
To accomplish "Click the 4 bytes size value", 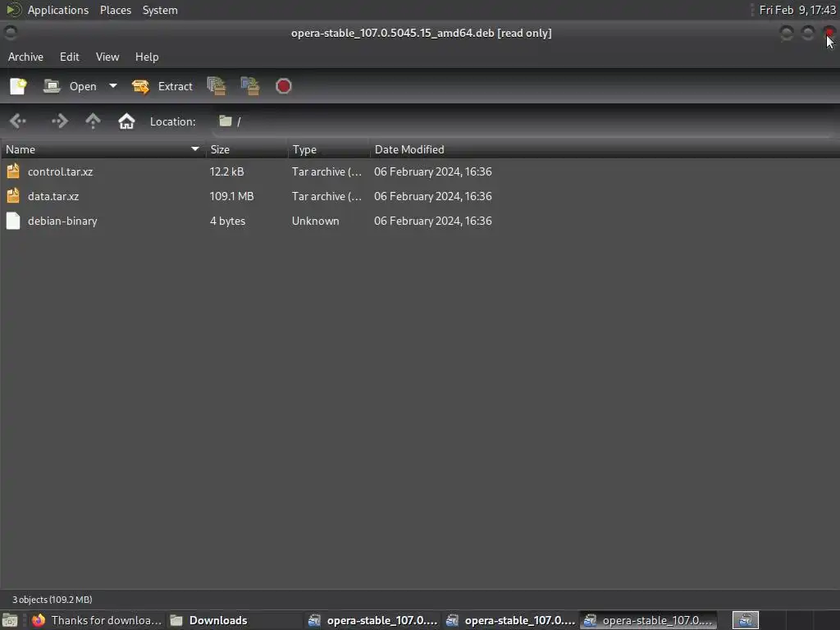I will 227,221.
